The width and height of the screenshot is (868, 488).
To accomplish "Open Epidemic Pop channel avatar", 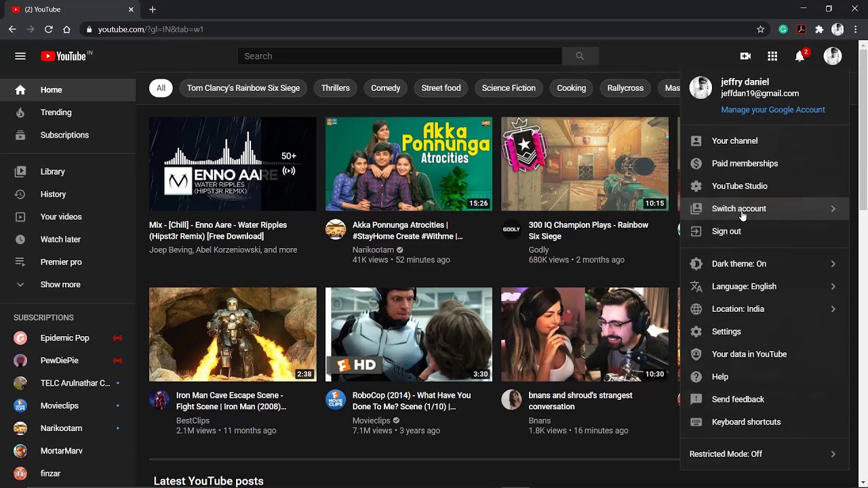I will coord(20,338).
